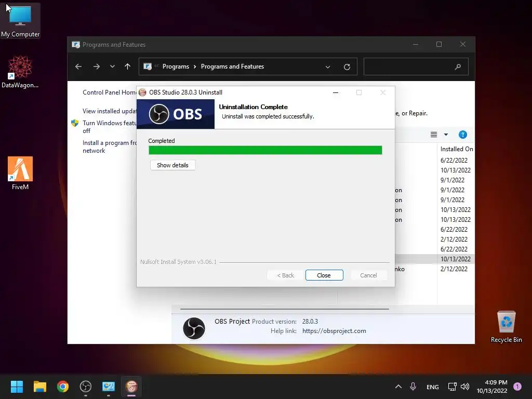Open File Explorer from the taskbar

point(39,387)
